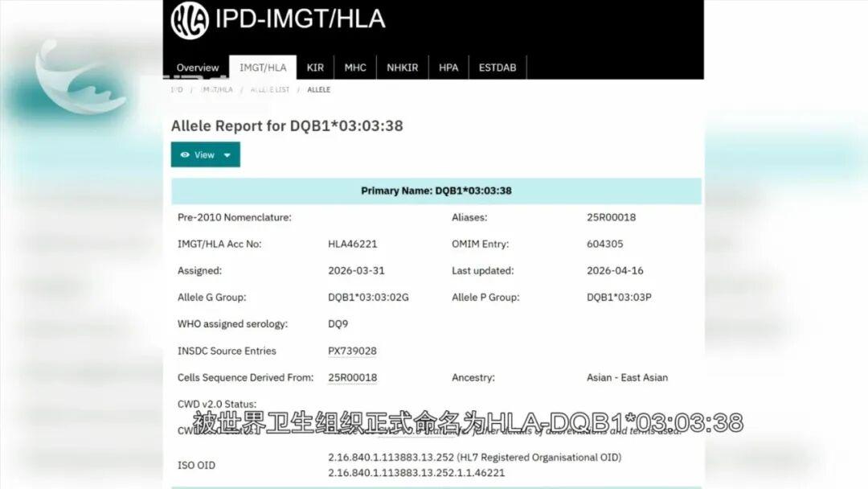Screen dimensions: 868x489
Task: Select ISO OID ending in 13.252.1.1.46221
Action: (416, 472)
